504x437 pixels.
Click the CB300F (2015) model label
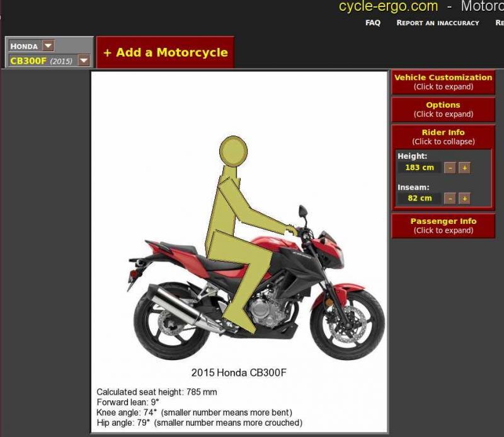coord(41,61)
